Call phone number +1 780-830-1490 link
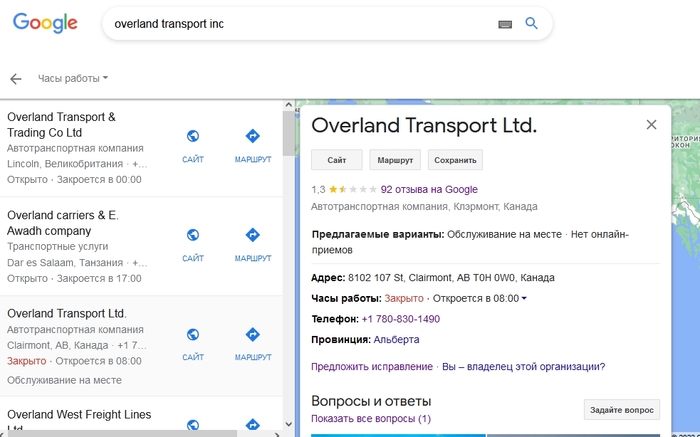700x437 pixels. [x=400, y=319]
